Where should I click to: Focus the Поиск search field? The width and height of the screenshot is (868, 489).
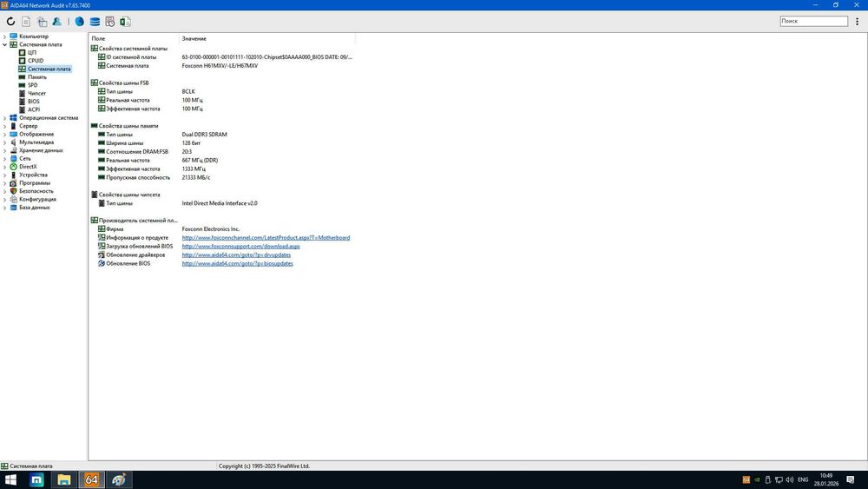[x=814, y=21]
